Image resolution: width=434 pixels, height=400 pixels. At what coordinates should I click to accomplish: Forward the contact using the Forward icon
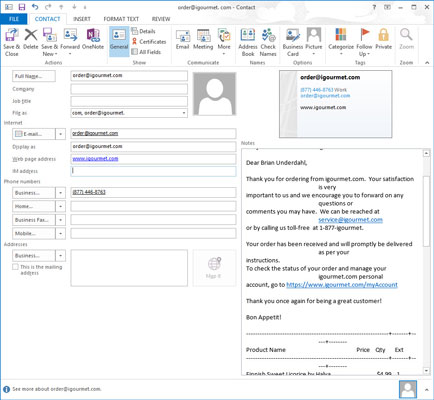point(70,40)
